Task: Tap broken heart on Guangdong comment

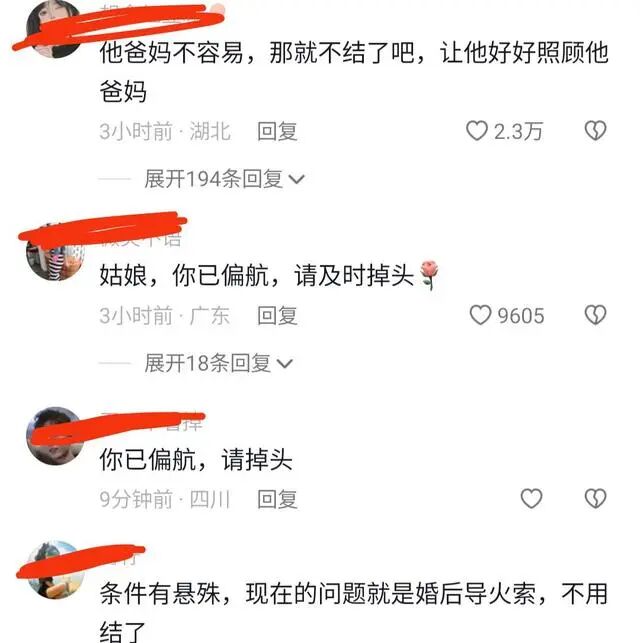Action: pyautogui.click(x=595, y=315)
